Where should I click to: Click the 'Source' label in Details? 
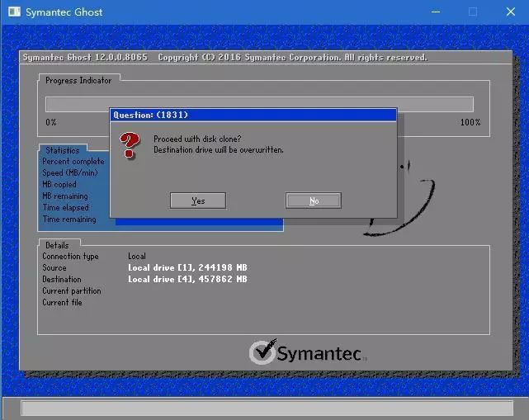click(x=54, y=267)
